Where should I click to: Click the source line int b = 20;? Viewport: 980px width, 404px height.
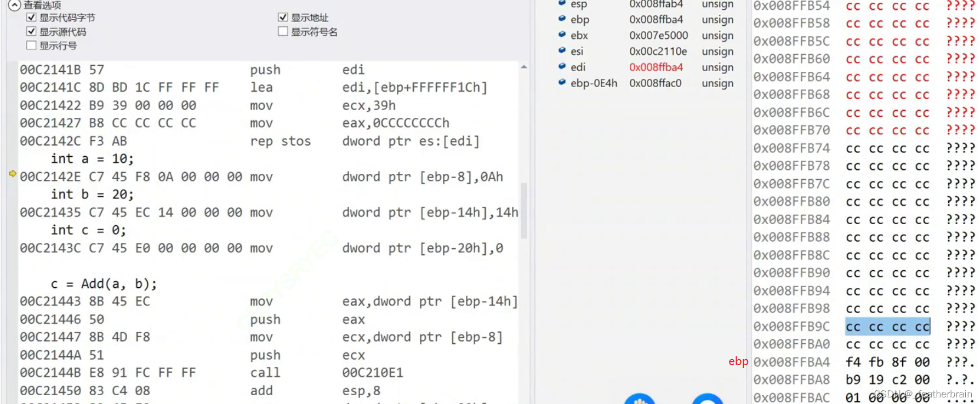pyautogui.click(x=92, y=195)
